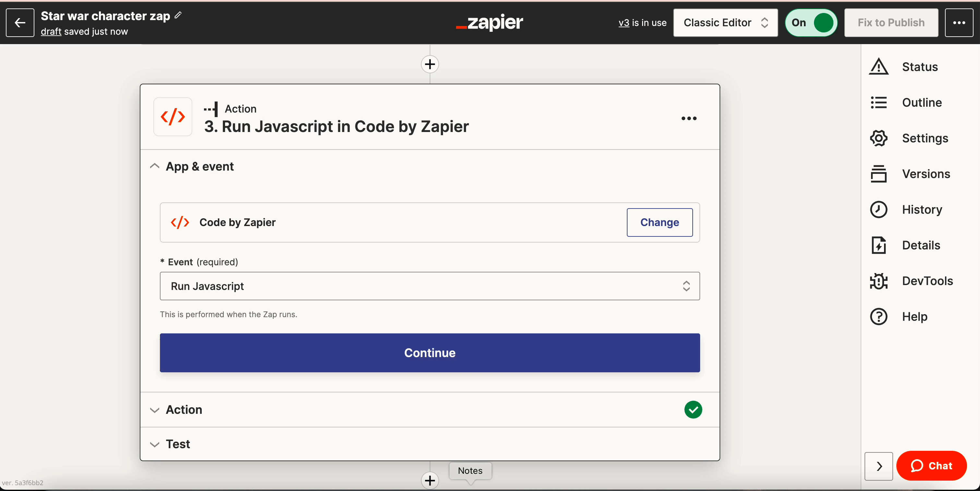Collapse the App & event section

(154, 166)
